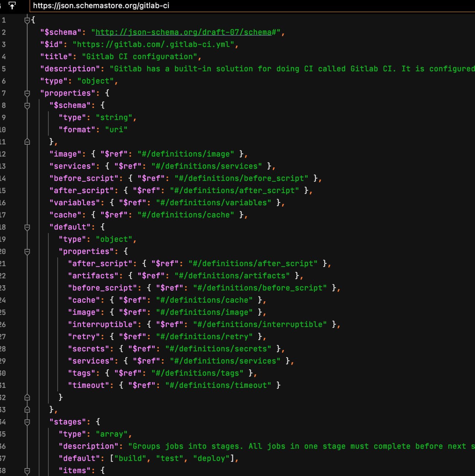Click line number 5 in the gutter
This screenshot has height=476, width=475.
(3, 69)
